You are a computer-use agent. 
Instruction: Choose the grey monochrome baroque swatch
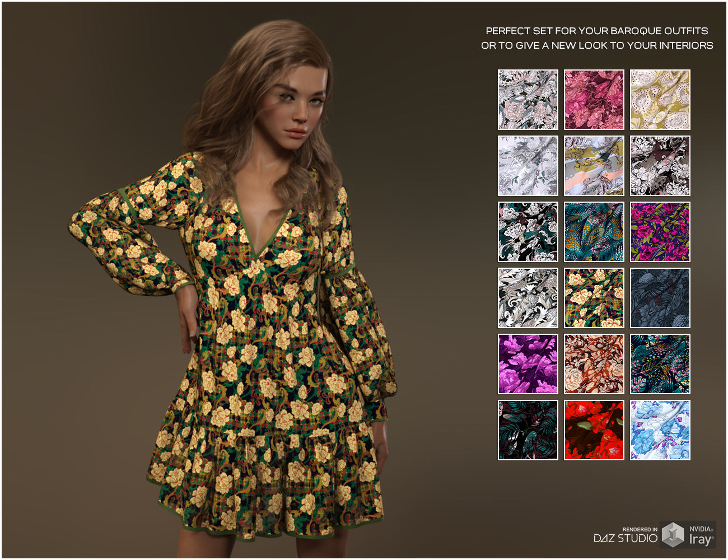pos(528,298)
